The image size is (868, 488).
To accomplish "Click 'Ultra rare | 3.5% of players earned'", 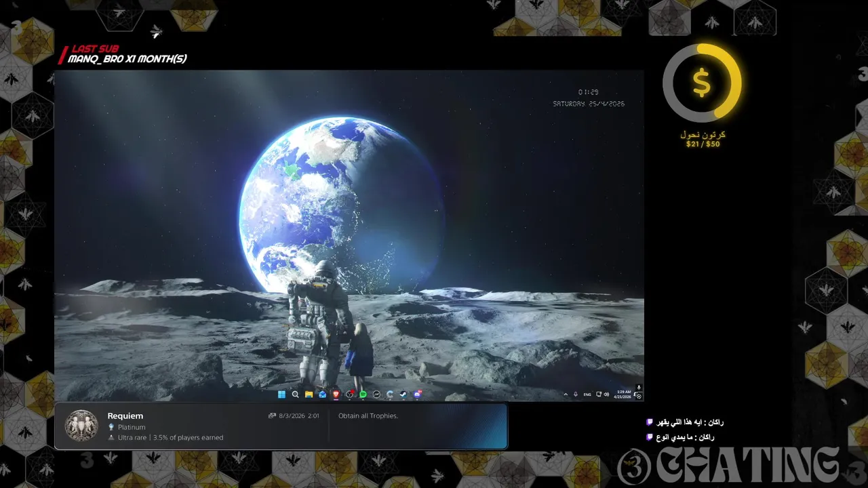I will click(x=170, y=438).
